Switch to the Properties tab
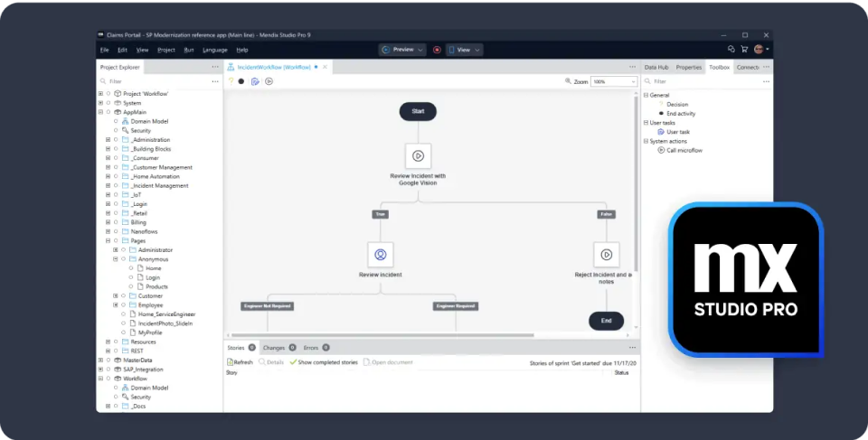The image size is (868, 440). click(688, 67)
